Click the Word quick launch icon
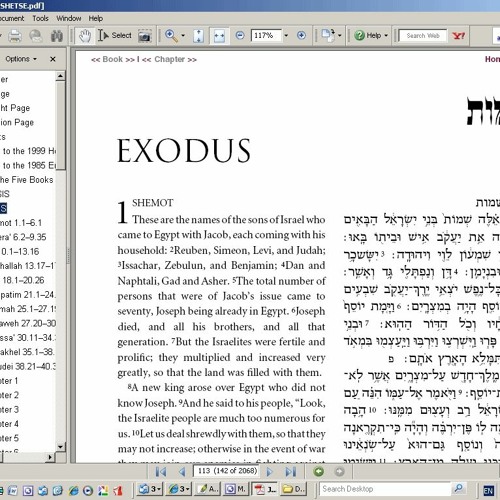This screenshot has width=500, height=500. [13, 490]
